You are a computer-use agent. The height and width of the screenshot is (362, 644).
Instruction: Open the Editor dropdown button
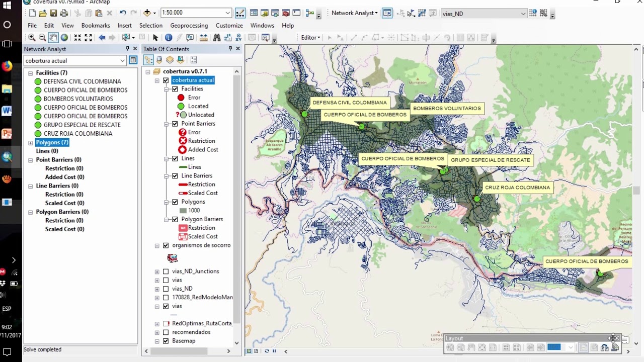[x=310, y=38]
